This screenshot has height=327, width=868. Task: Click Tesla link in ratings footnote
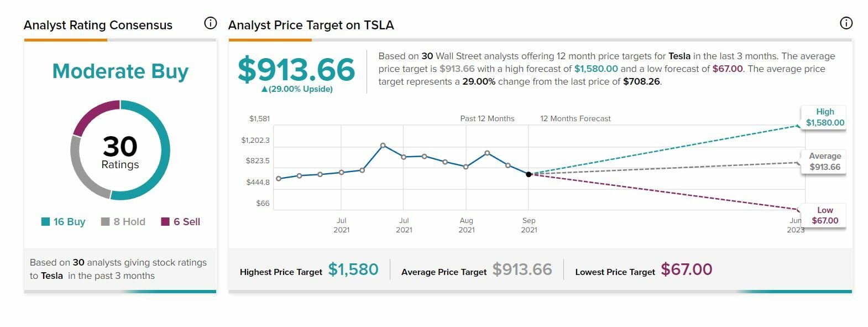tap(52, 276)
